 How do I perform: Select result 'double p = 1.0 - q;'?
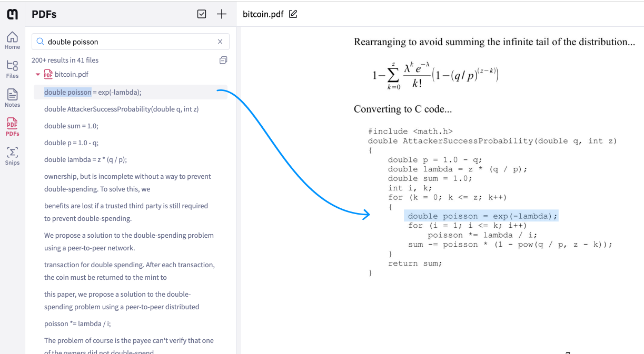pyautogui.click(x=71, y=143)
